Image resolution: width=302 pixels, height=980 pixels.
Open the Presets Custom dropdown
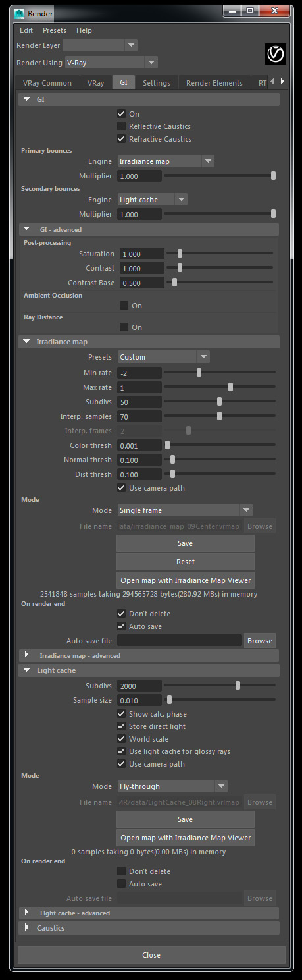(x=163, y=357)
